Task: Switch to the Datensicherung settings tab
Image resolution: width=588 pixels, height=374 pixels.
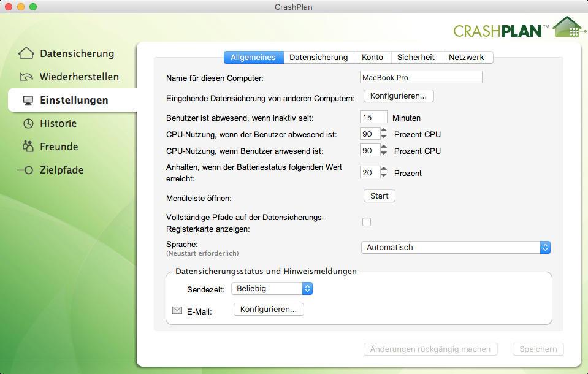Action: (x=319, y=58)
